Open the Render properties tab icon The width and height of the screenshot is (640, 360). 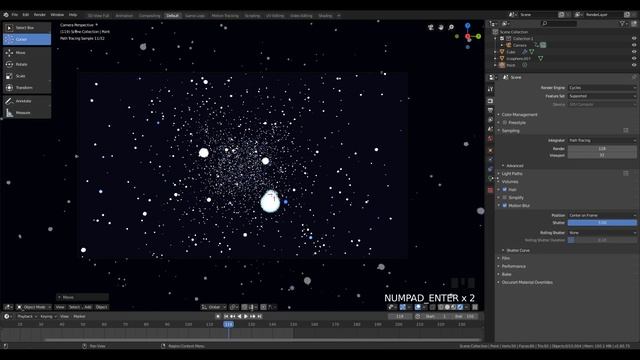491,101
